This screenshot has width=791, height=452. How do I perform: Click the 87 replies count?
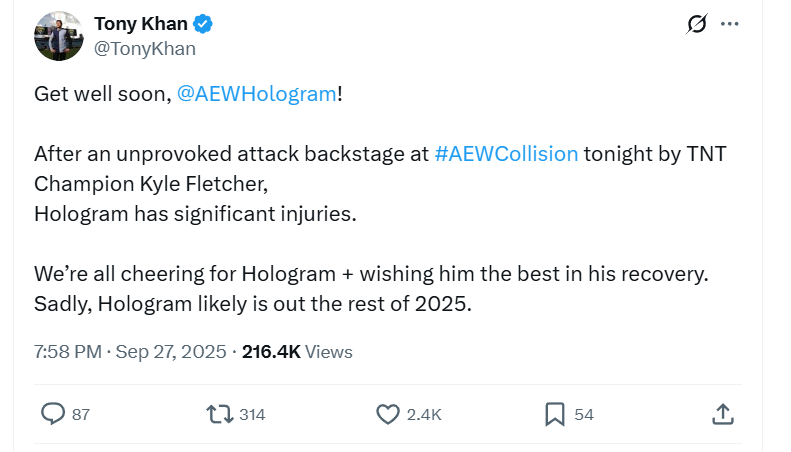pyautogui.click(x=82, y=414)
